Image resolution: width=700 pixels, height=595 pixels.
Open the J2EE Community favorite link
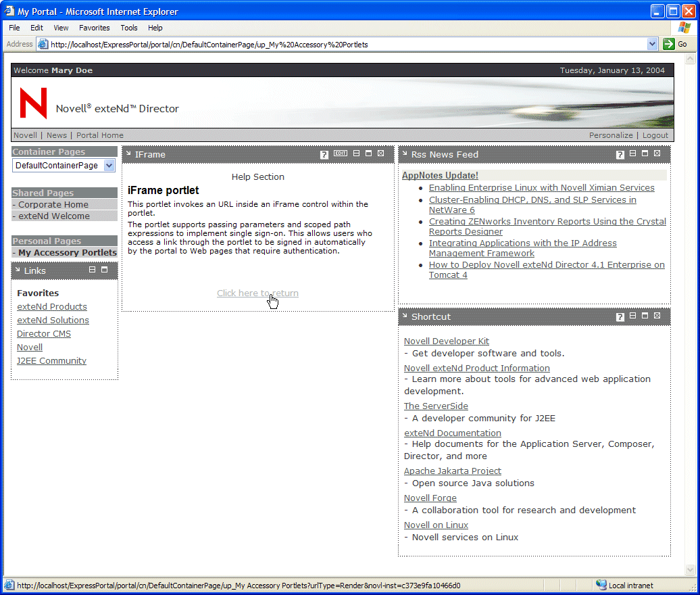click(x=51, y=360)
